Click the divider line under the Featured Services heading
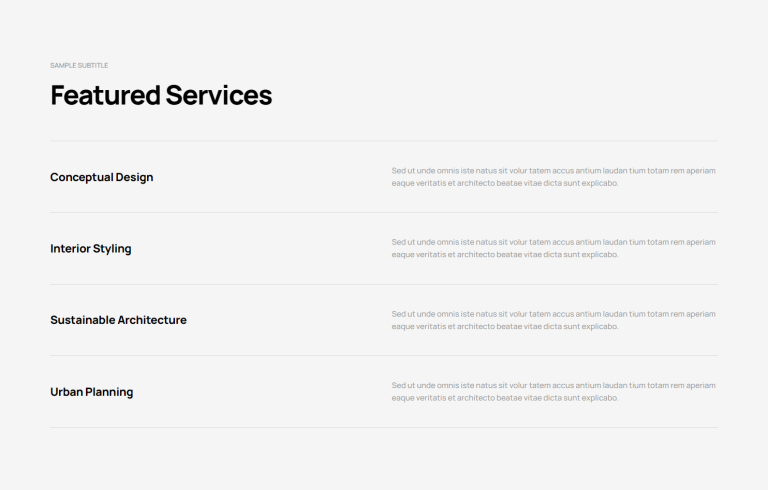This screenshot has height=490, width=768. (x=384, y=141)
